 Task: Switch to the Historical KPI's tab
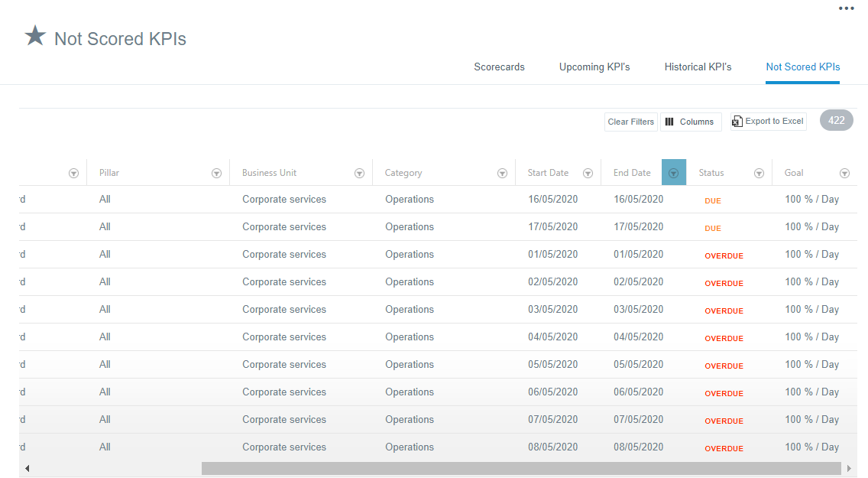(698, 67)
